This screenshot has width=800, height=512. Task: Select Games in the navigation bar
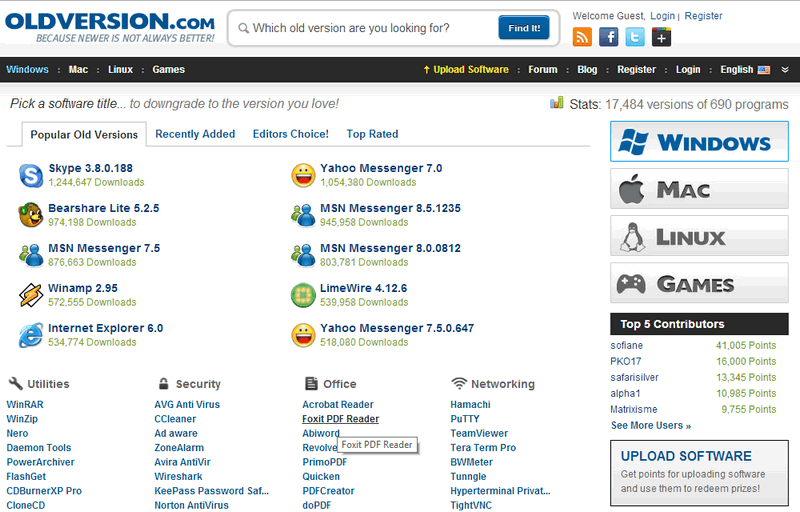tap(168, 69)
